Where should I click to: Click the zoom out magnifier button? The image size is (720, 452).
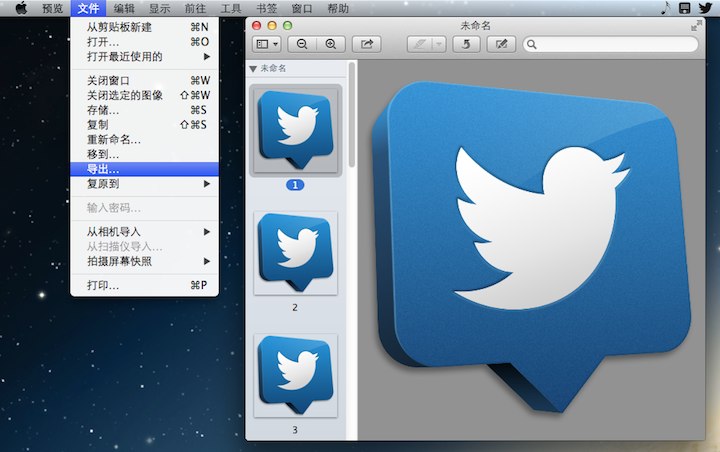(x=302, y=44)
